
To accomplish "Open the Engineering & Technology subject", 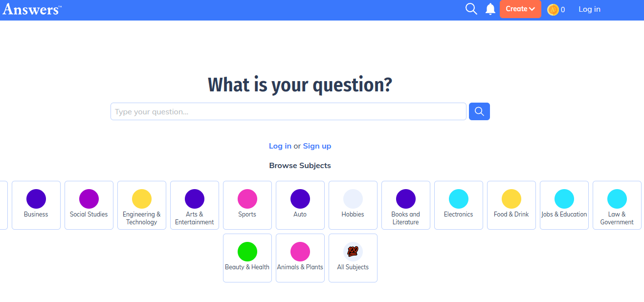I will pyautogui.click(x=142, y=205).
